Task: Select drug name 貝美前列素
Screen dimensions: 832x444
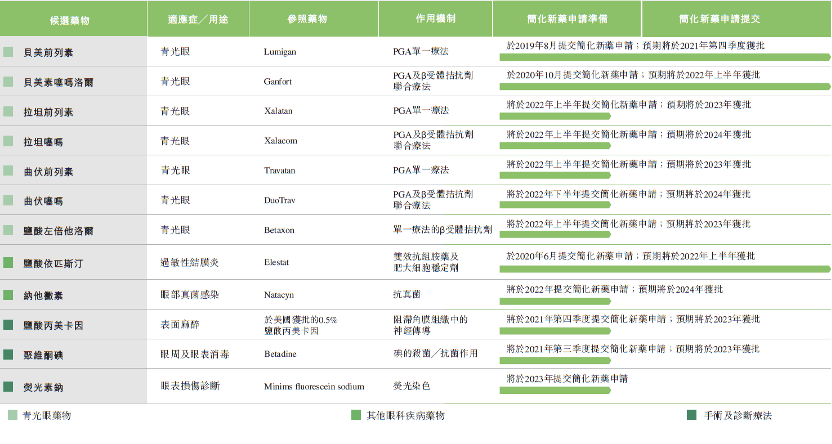Action: (x=48, y=53)
